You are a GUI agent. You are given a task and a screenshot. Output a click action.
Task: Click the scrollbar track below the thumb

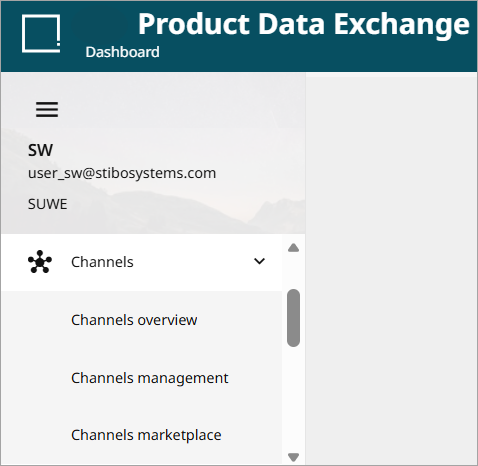(x=293, y=398)
